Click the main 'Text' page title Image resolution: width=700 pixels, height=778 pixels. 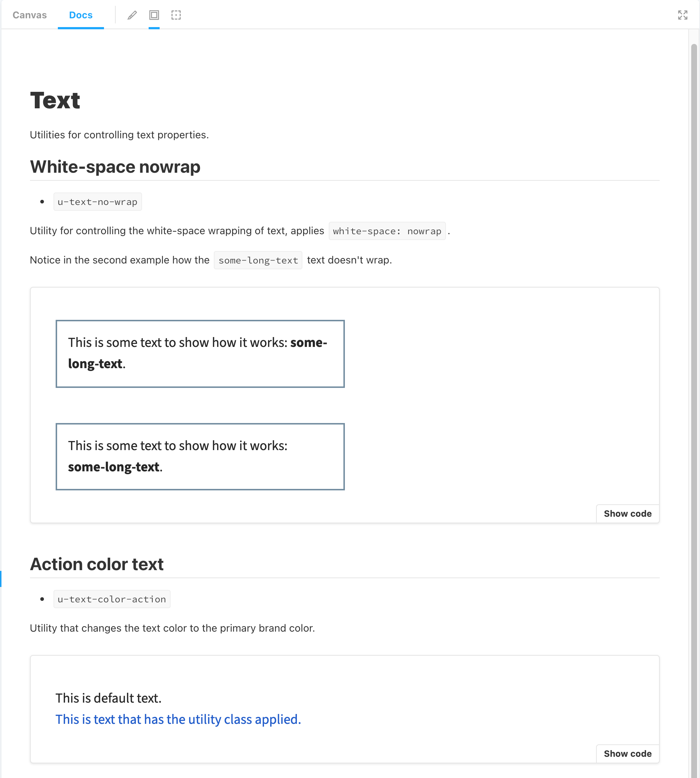pos(55,100)
